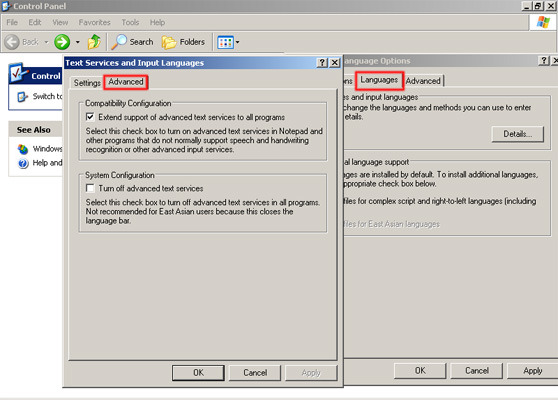The width and height of the screenshot is (558, 400).
Task: Click the Views grid icon
Action: [x=226, y=42]
